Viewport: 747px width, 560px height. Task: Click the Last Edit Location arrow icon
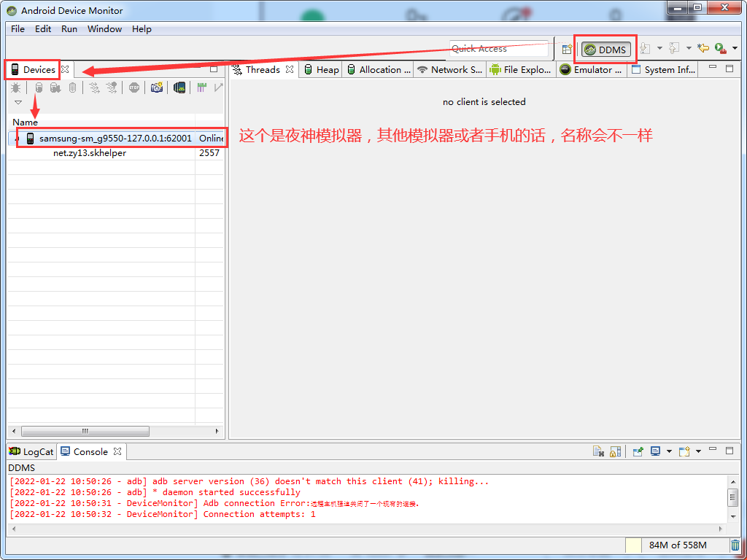click(x=703, y=49)
